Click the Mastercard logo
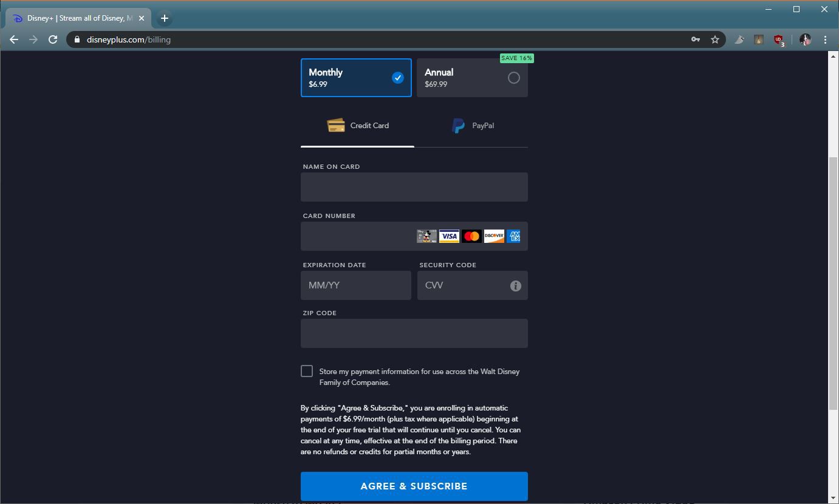 pos(471,236)
